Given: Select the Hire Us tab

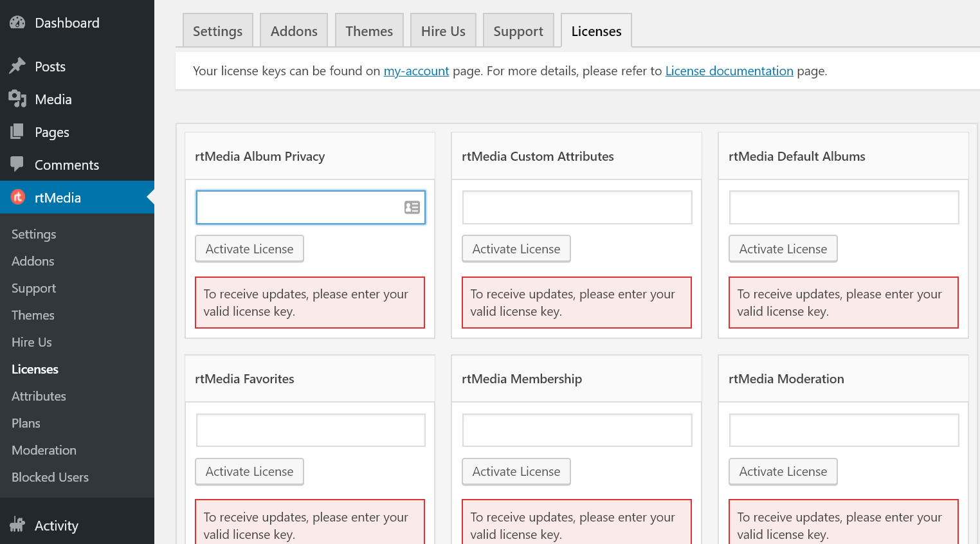Looking at the screenshot, I should [442, 30].
